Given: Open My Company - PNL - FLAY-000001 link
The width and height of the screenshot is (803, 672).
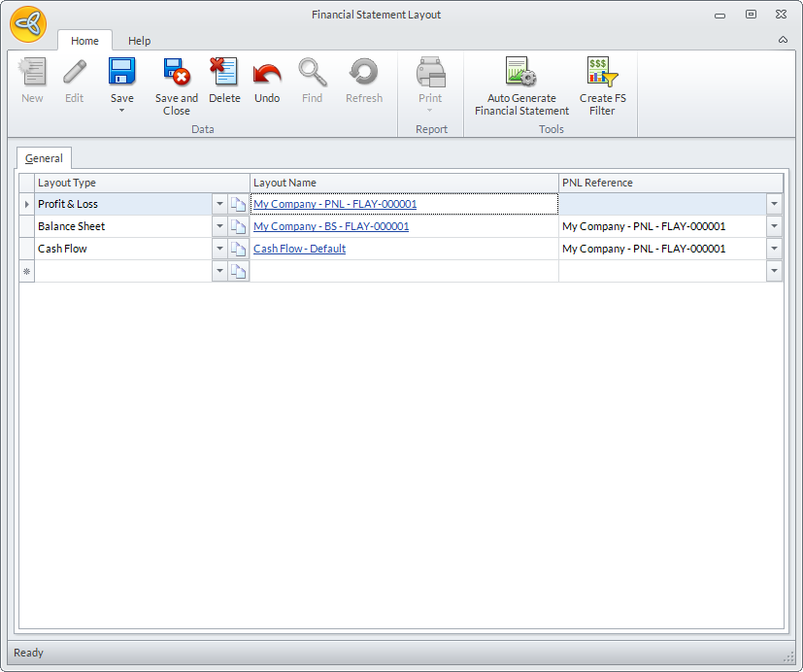Looking at the screenshot, I should point(335,204).
